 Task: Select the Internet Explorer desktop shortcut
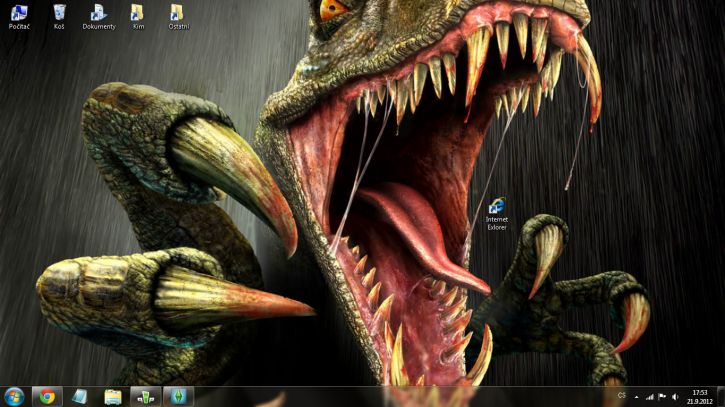click(497, 214)
